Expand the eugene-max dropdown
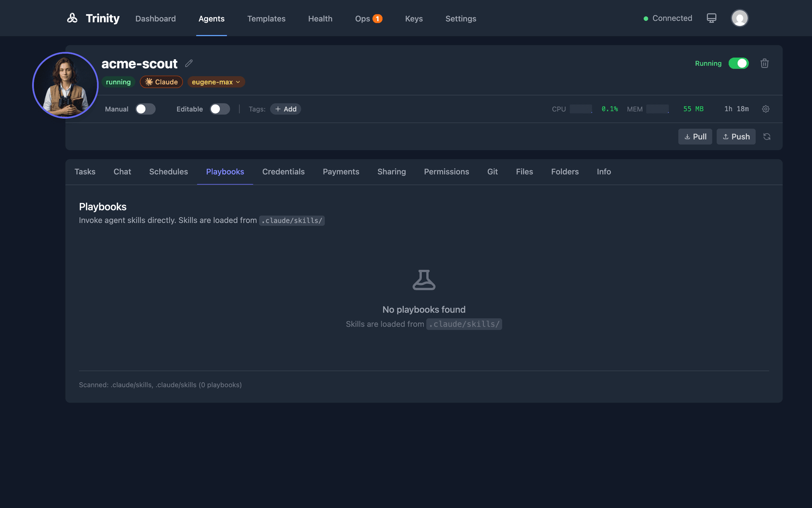 coord(216,82)
